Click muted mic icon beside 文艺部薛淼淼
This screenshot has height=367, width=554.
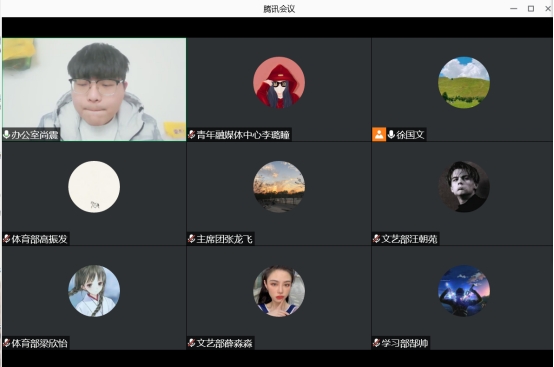tap(192, 343)
